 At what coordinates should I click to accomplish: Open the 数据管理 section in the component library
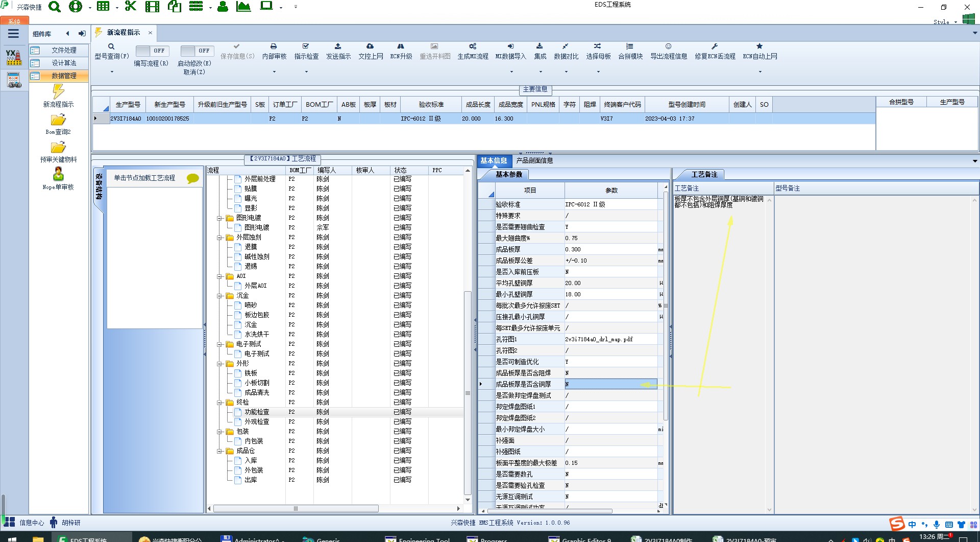59,76
